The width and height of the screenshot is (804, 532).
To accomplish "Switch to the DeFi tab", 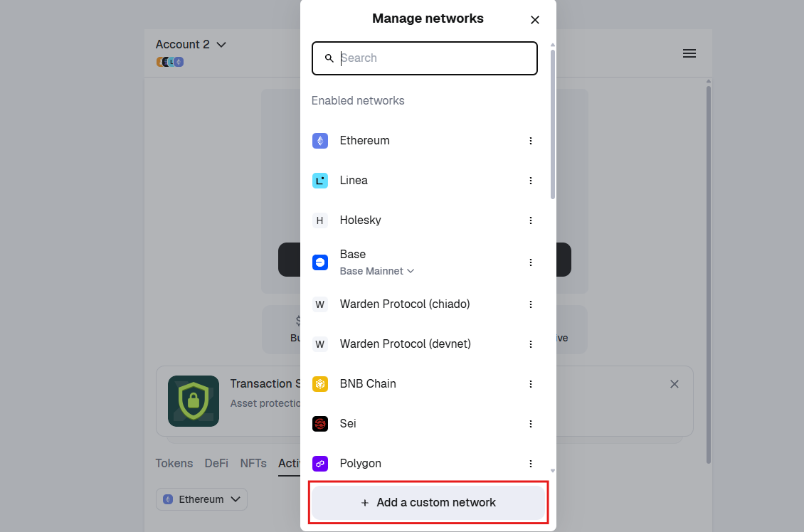I will coord(216,463).
